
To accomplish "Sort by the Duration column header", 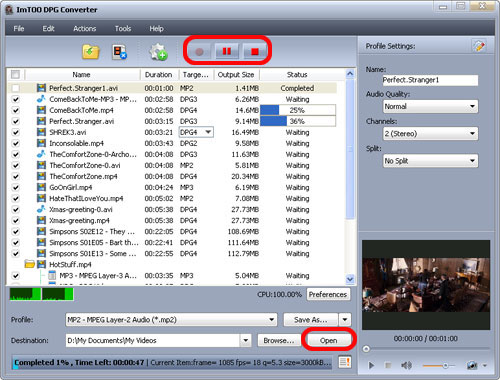I will (159, 75).
